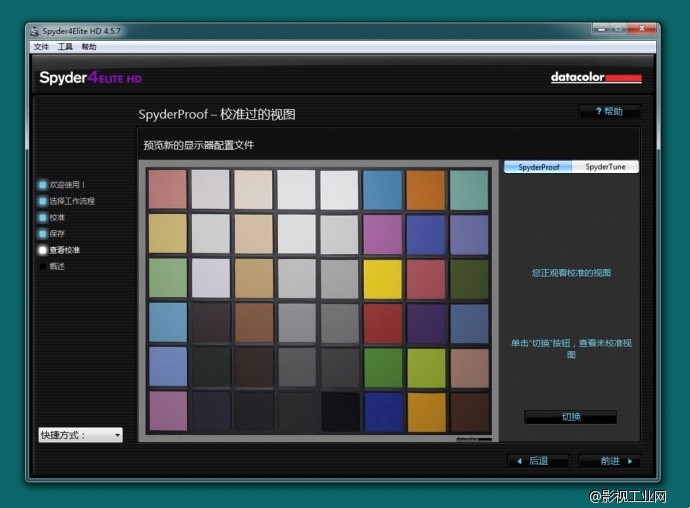
Task: Select the 查看校准 step indicator
Action: click(59, 250)
